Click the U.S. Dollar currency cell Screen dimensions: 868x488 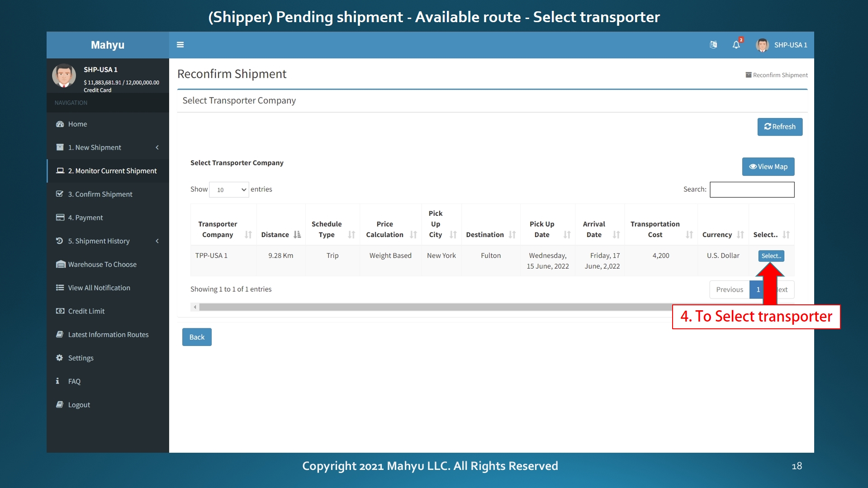[723, 261]
